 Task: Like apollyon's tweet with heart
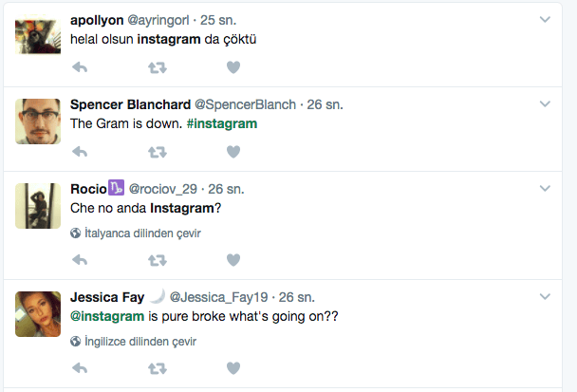tap(233, 67)
